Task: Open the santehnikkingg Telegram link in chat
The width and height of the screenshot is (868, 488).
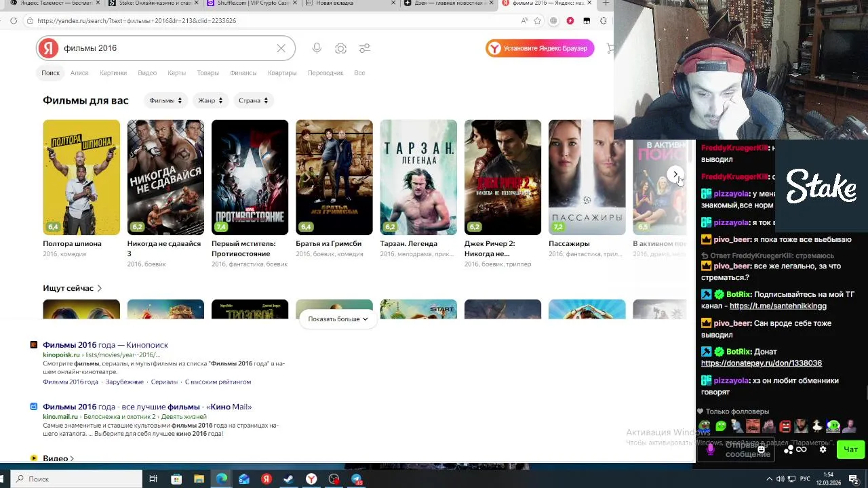Action: point(778,306)
